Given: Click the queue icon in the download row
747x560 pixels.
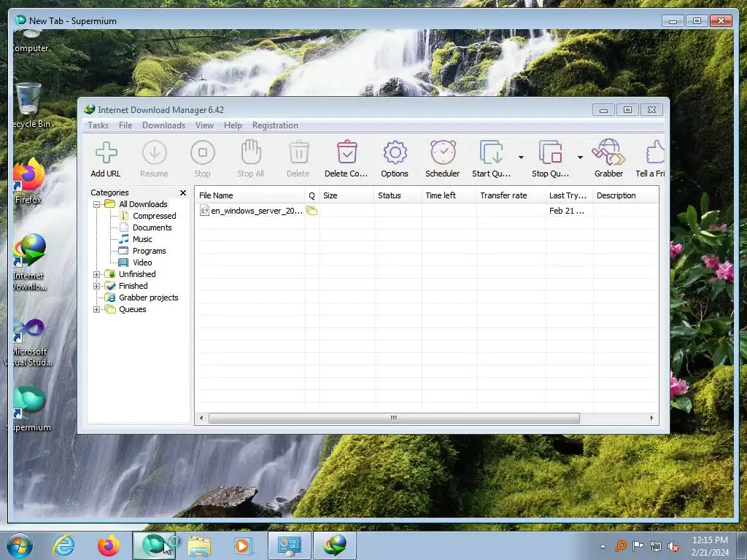Looking at the screenshot, I should click(311, 211).
